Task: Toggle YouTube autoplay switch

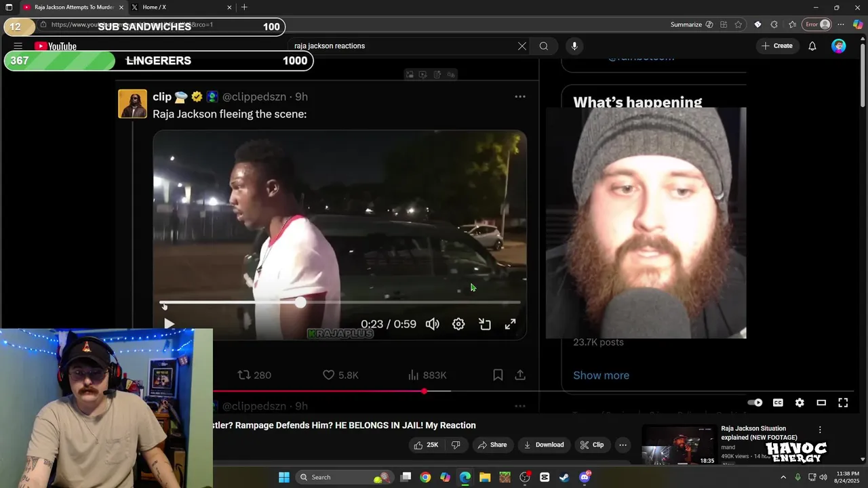Action: 755,403
